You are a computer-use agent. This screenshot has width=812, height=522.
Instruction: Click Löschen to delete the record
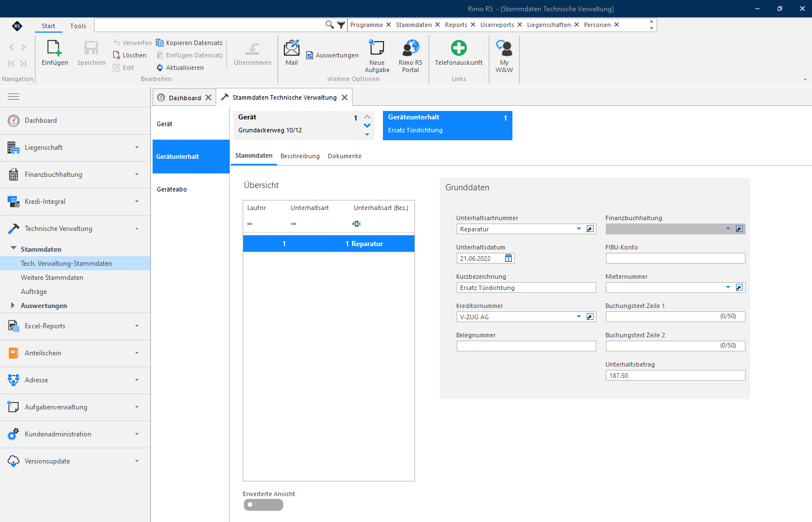point(130,55)
